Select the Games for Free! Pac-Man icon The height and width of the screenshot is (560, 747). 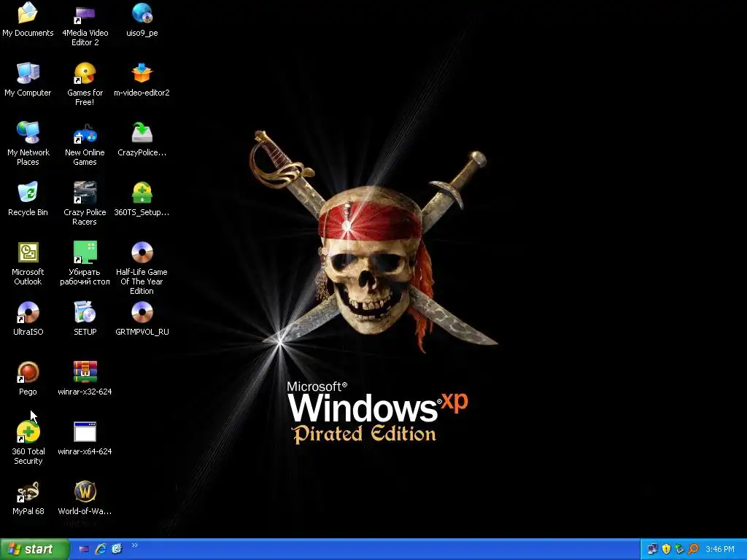[85, 74]
